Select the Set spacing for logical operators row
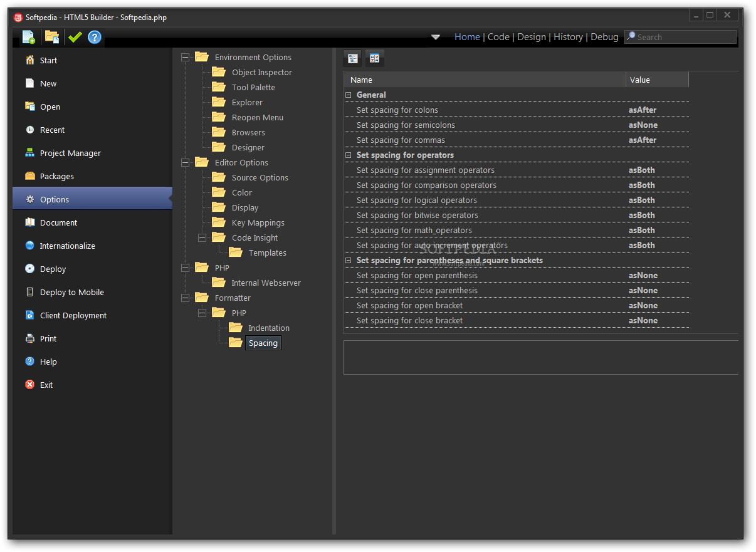Screen dimensions: 756x552 click(516, 200)
